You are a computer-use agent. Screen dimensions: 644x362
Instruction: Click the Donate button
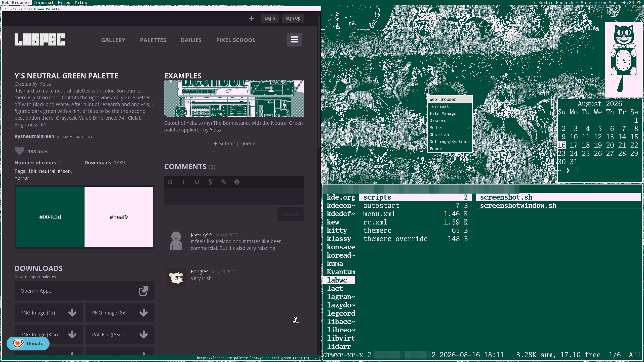[28, 343]
